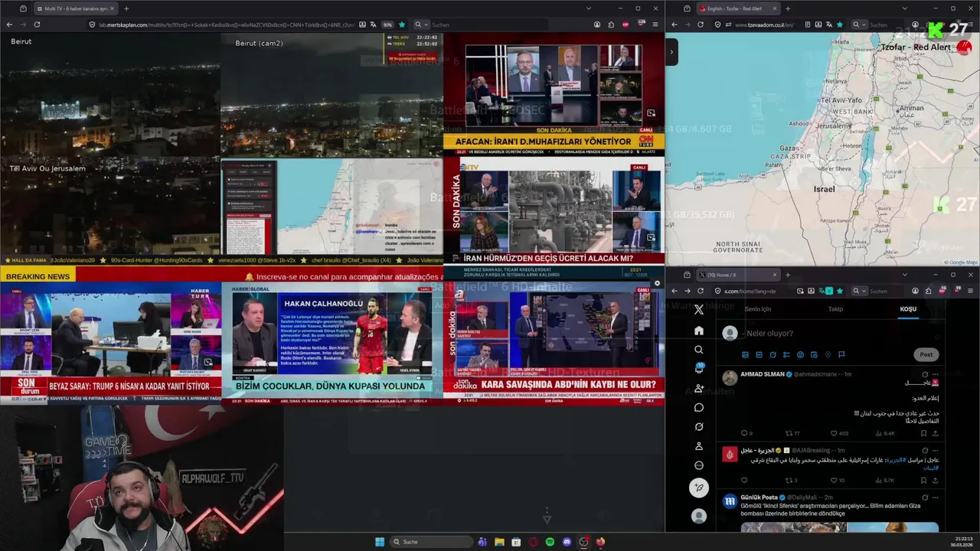Bookmark star in Multi TV window toolbar
The height and width of the screenshot is (551, 980).
point(402,24)
